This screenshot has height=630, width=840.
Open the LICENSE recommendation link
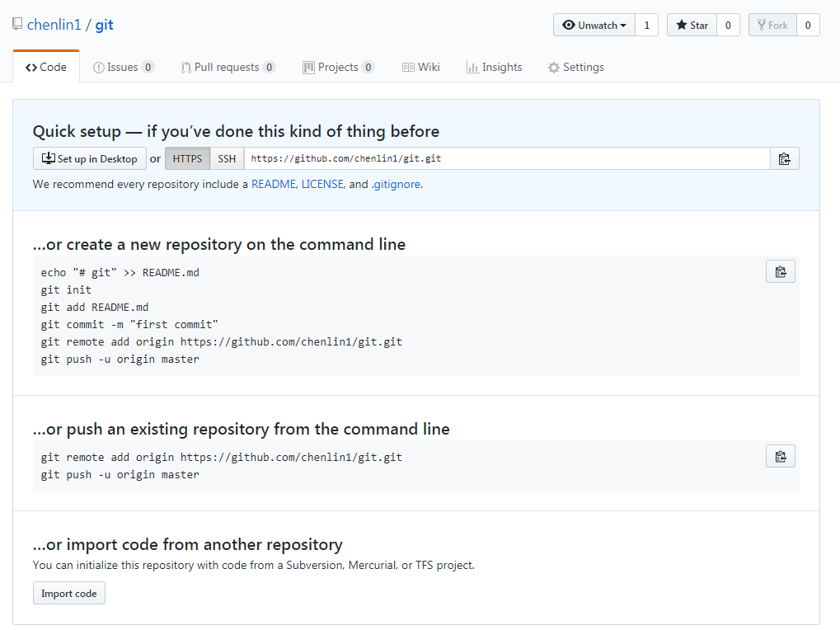point(322,184)
